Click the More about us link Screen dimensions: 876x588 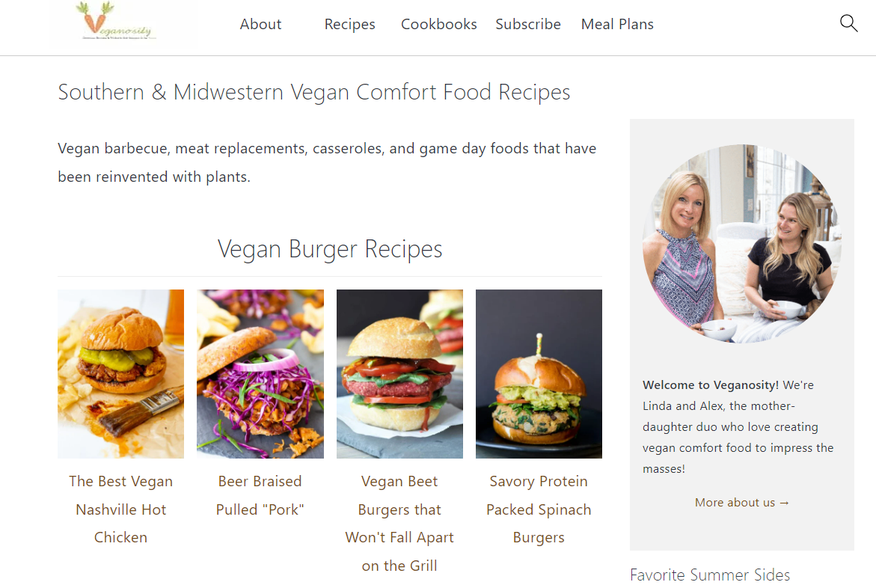click(x=742, y=503)
